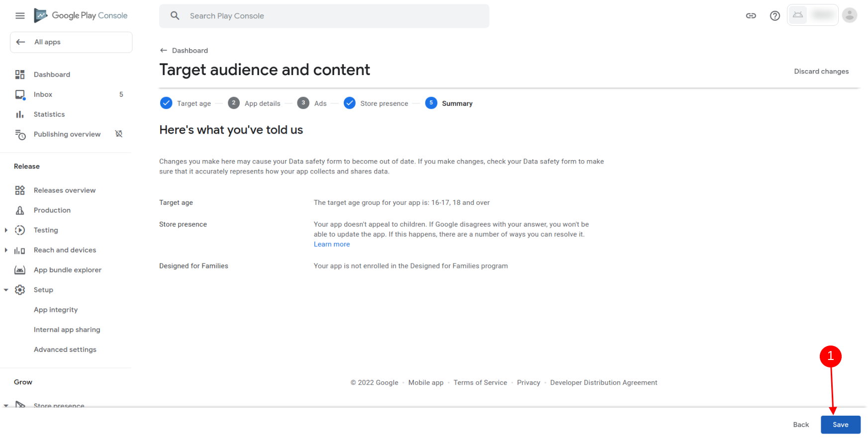Expand the Reach and devices arrow
The image size is (868, 441).
(x=6, y=250)
